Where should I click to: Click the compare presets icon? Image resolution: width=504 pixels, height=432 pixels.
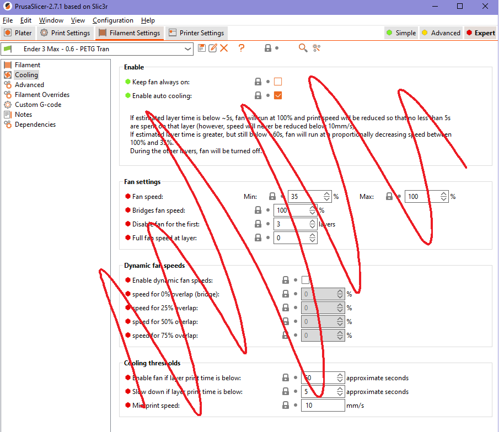click(317, 48)
